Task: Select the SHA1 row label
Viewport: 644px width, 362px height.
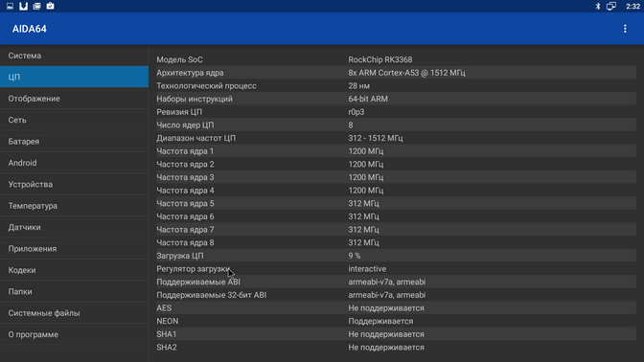Action: [x=167, y=334]
